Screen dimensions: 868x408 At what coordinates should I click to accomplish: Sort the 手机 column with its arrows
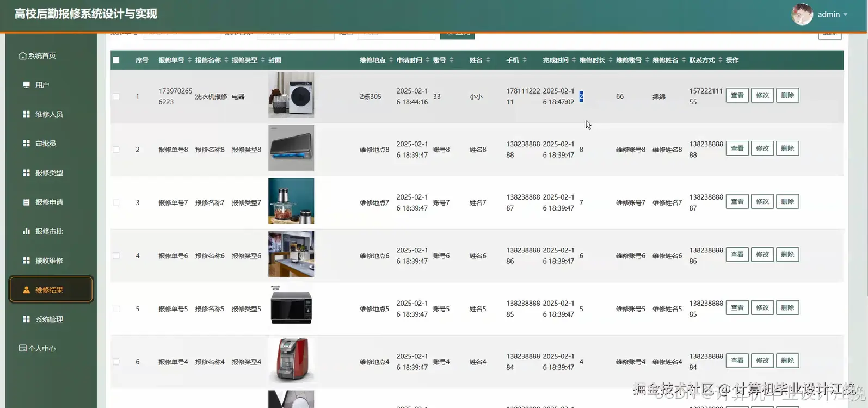(x=525, y=60)
